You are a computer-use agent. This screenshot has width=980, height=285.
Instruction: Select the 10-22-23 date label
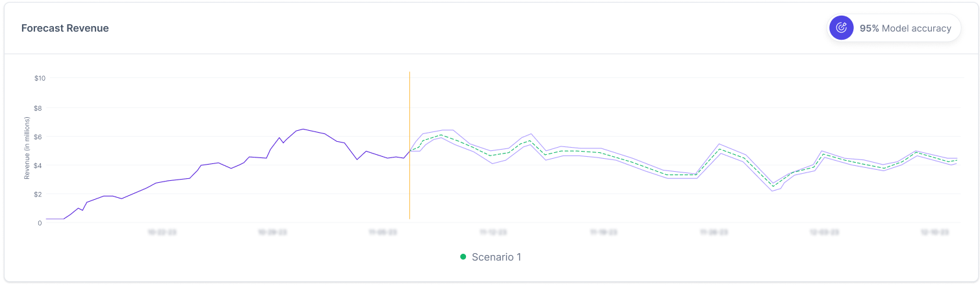(x=162, y=232)
